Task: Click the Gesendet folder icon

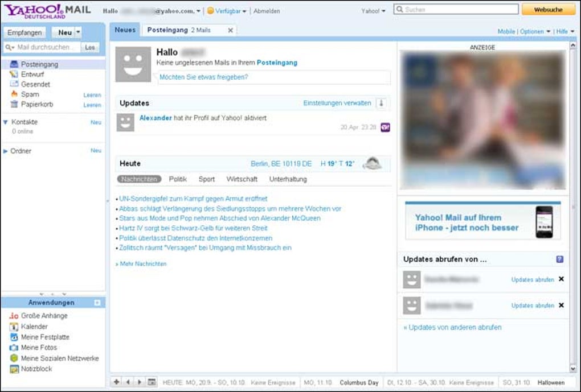Action: pyautogui.click(x=14, y=84)
